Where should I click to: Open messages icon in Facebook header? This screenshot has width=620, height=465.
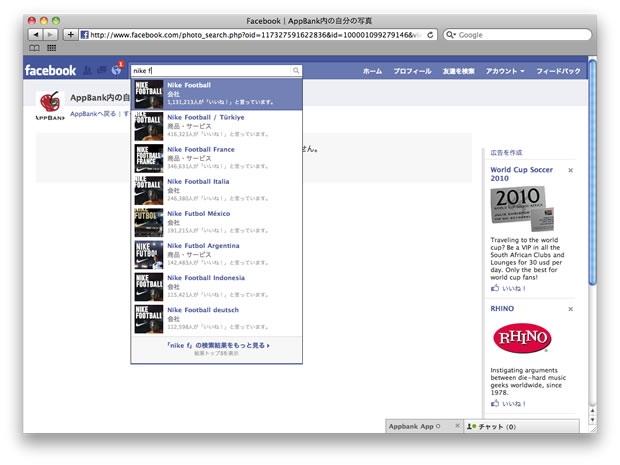pyautogui.click(x=102, y=70)
